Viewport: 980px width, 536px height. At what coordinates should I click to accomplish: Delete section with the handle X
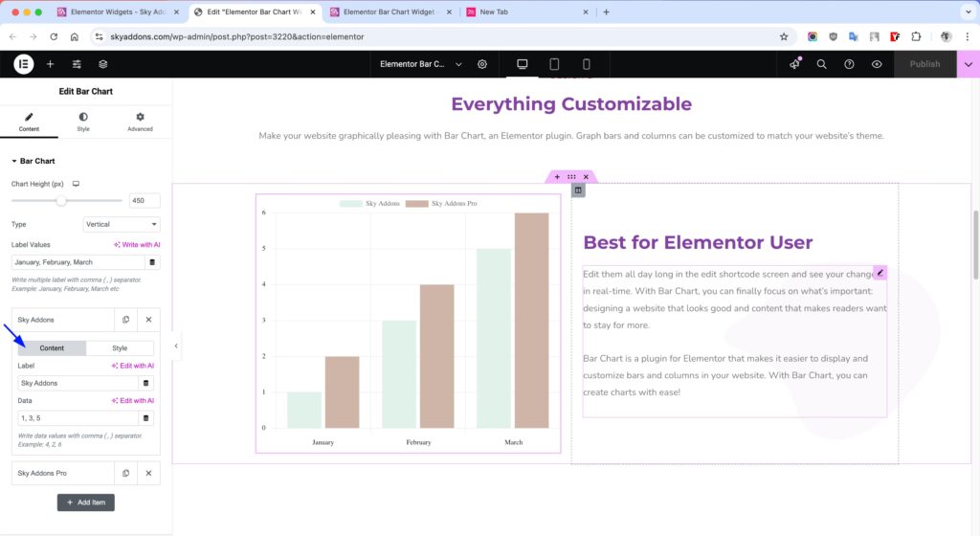586,177
